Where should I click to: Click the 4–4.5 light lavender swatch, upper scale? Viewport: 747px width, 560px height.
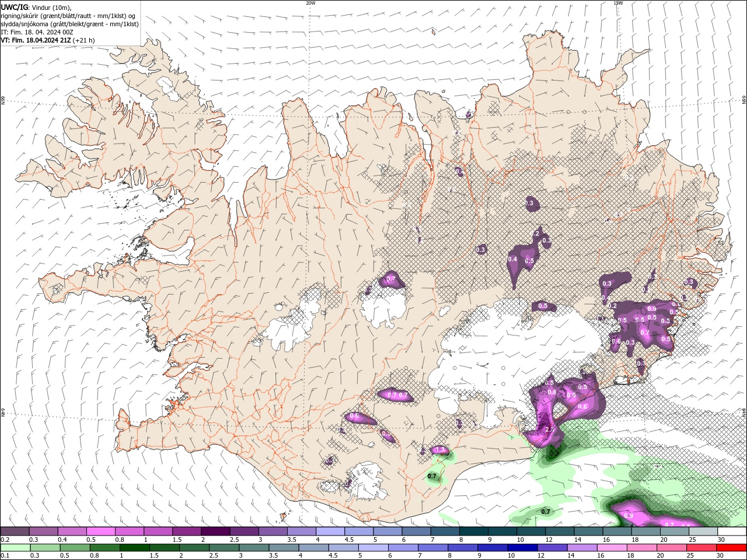(330, 531)
